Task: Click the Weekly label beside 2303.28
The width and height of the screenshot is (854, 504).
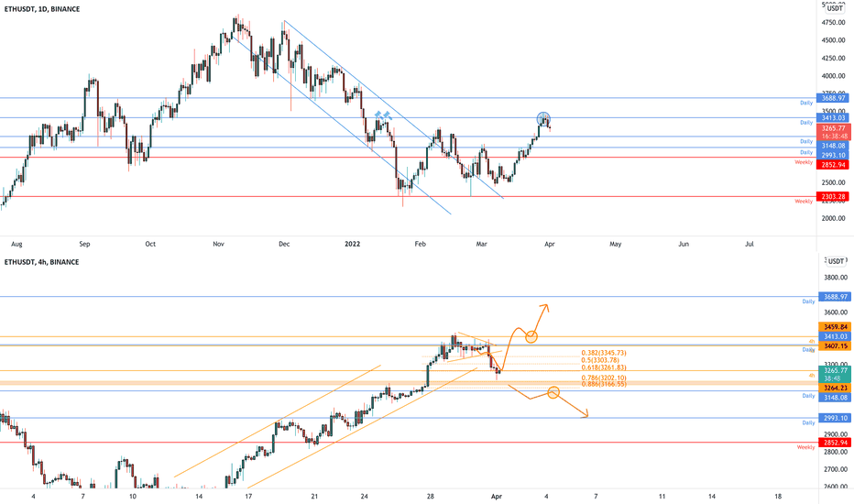Action: coord(804,202)
